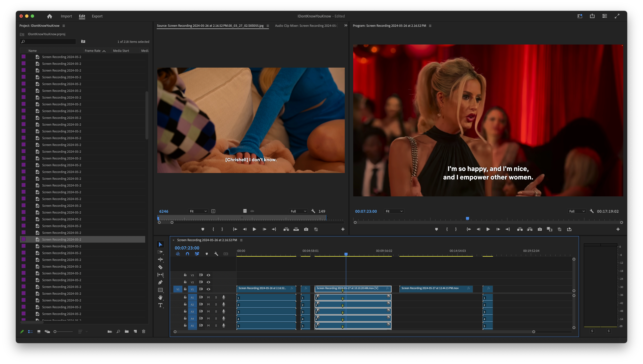Switch to Edit tab
643x364 pixels.
point(82,16)
